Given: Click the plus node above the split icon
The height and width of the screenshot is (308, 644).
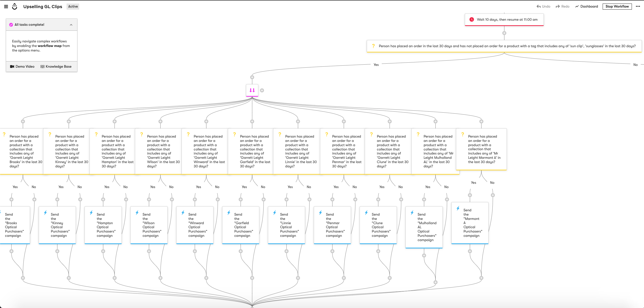Looking at the screenshot, I should (x=252, y=77).
